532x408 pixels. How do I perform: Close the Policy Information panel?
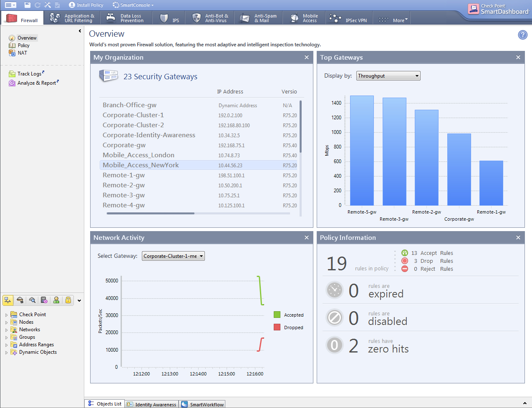tap(518, 238)
